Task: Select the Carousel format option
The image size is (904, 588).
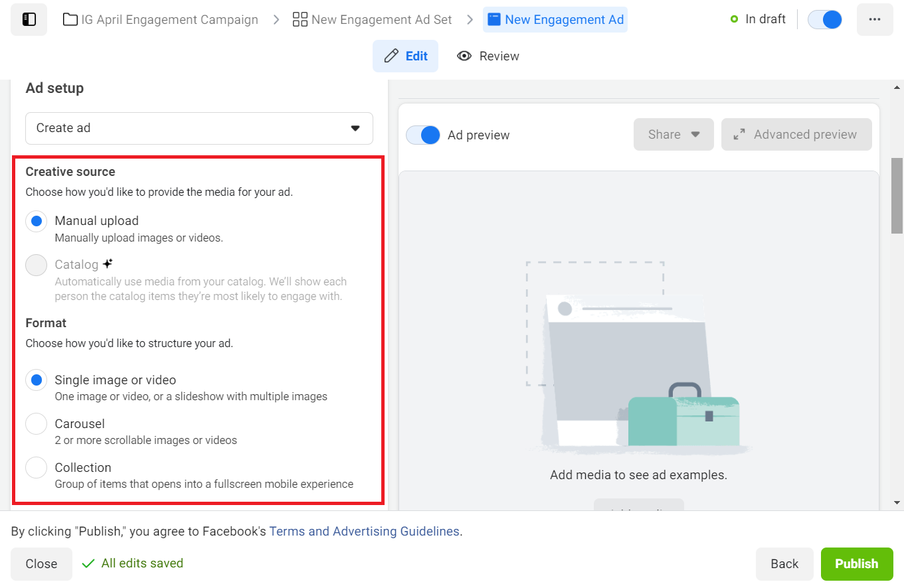Action: (36, 423)
